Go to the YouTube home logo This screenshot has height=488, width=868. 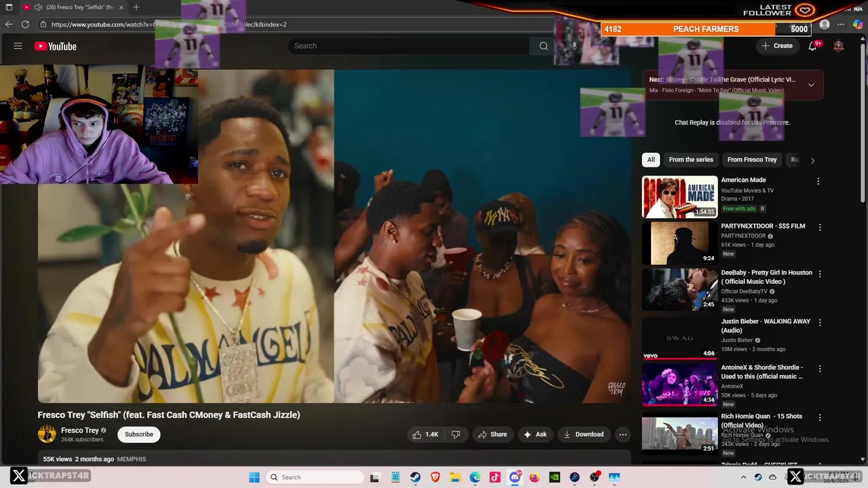(x=56, y=46)
